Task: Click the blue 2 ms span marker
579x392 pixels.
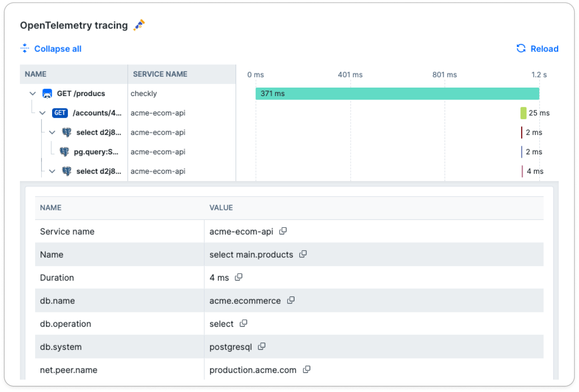Action: pyautogui.click(x=522, y=152)
